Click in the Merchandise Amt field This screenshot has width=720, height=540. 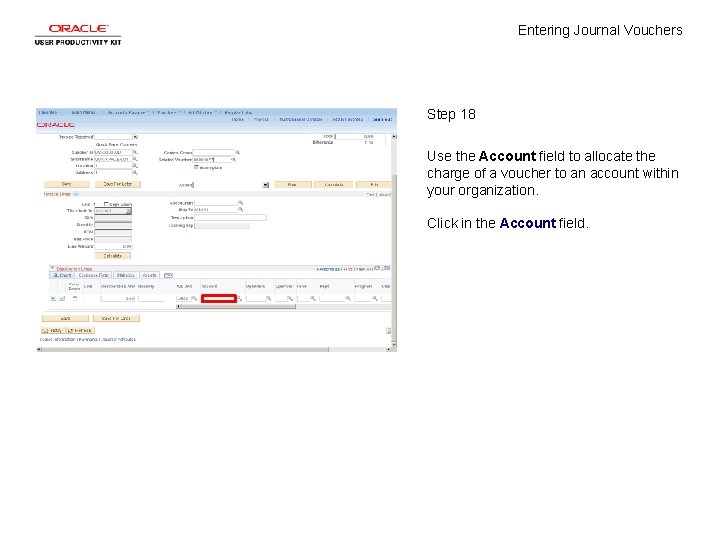point(118,298)
